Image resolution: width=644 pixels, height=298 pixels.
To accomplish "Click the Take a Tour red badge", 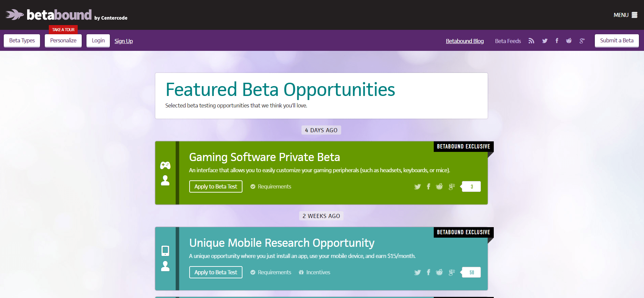I will [63, 29].
